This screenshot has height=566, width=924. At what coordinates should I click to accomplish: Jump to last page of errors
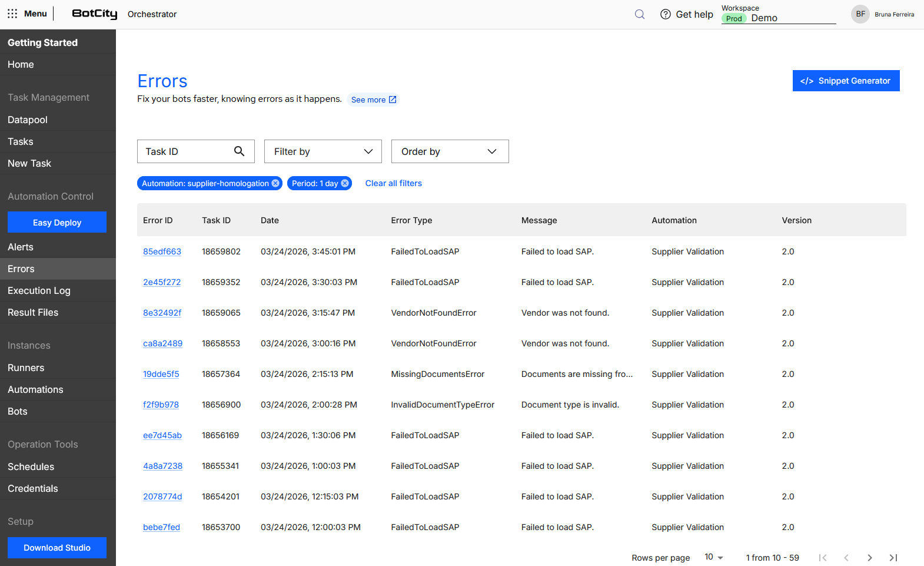[x=893, y=558]
